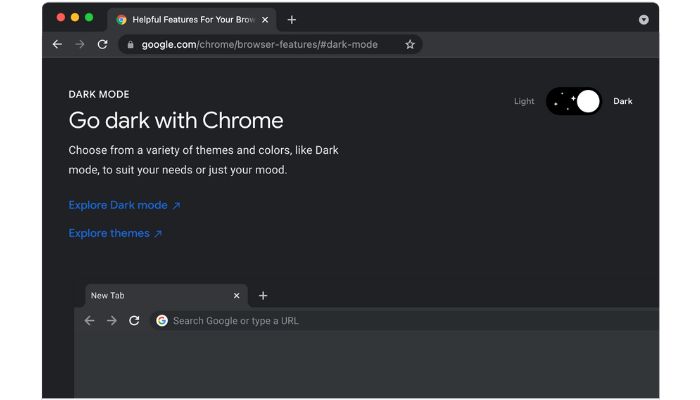Select the Helpful Features For Your Browser tab
This screenshot has height=400, width=700.
click(x=192, y=20)
